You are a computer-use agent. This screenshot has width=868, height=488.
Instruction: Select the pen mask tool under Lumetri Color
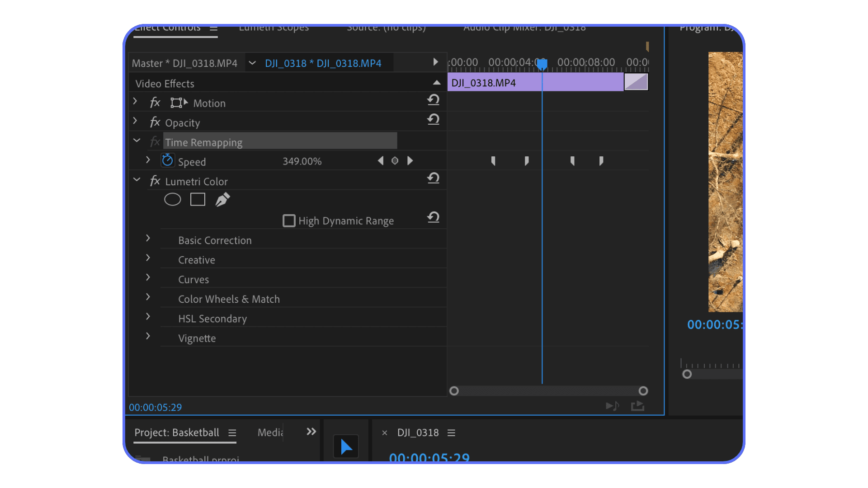pos(222,199)
